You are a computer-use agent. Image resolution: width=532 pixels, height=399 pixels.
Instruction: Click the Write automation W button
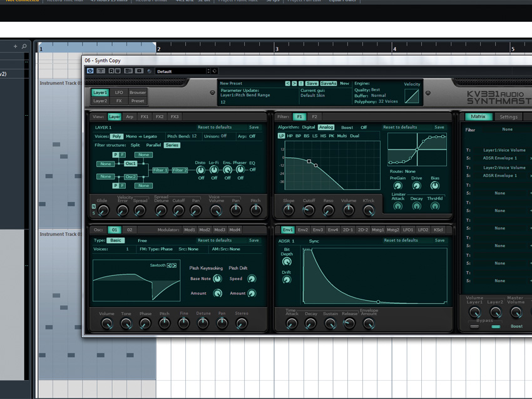118,71
